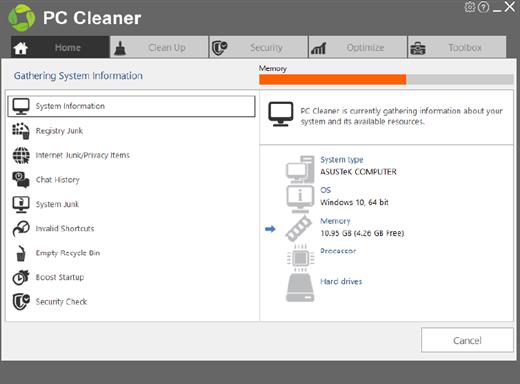Screen dimensions: 520x384
Task: Select Chat History label
Action: [58, 180]
